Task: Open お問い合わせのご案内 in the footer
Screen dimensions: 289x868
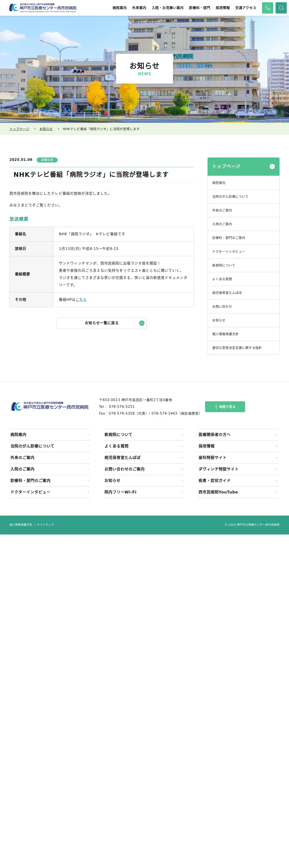Action: 144,469
